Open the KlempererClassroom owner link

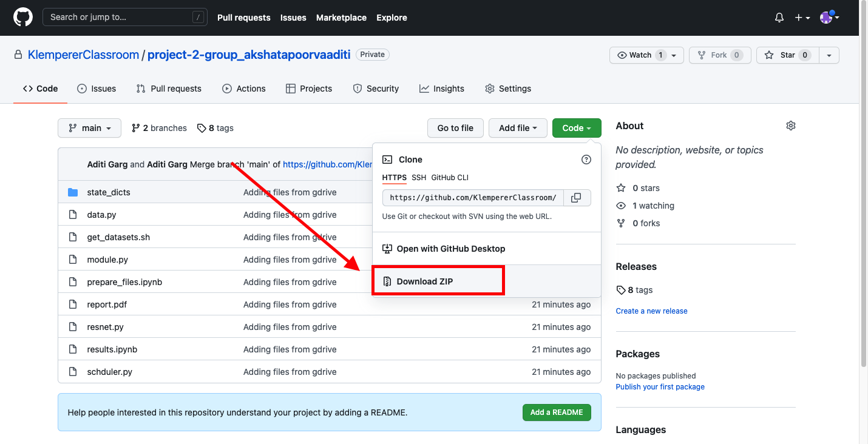click(84, 55)
